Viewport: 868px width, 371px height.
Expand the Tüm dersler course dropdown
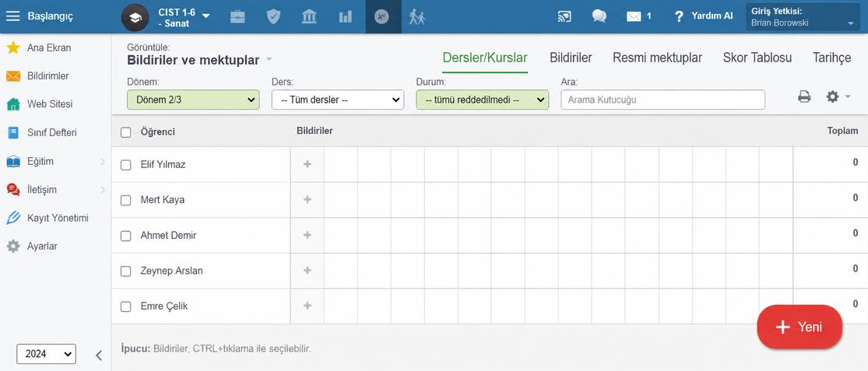337,100
